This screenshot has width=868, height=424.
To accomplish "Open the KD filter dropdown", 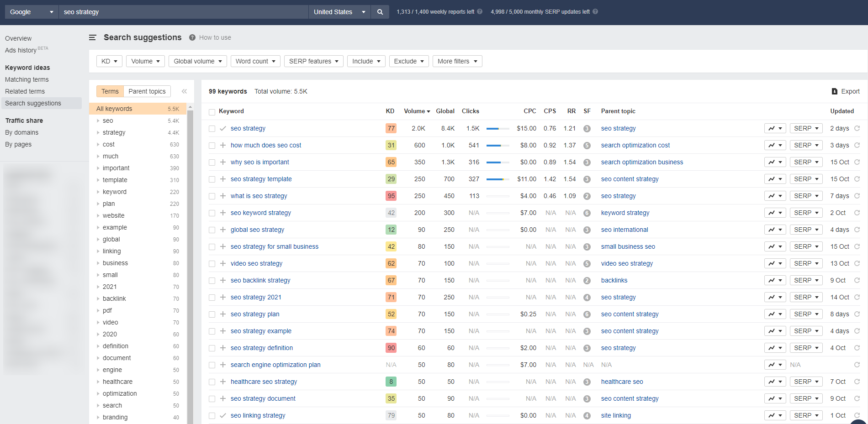I will 109,61.
